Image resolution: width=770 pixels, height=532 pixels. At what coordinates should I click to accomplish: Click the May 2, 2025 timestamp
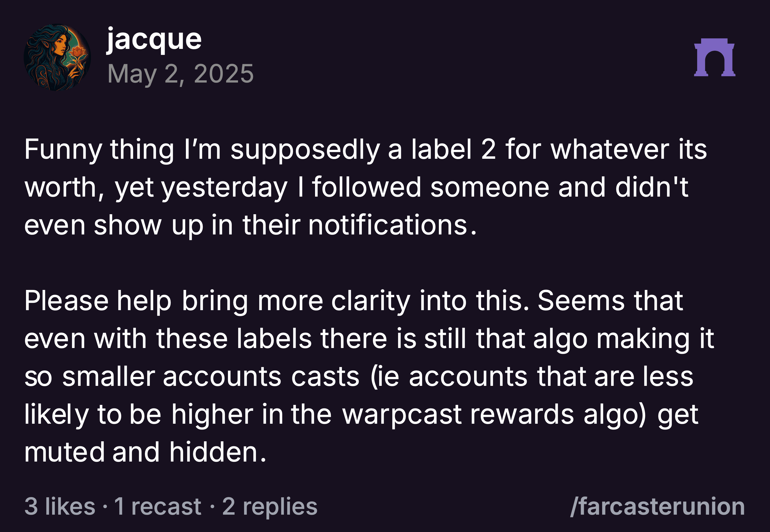[180, 74]
